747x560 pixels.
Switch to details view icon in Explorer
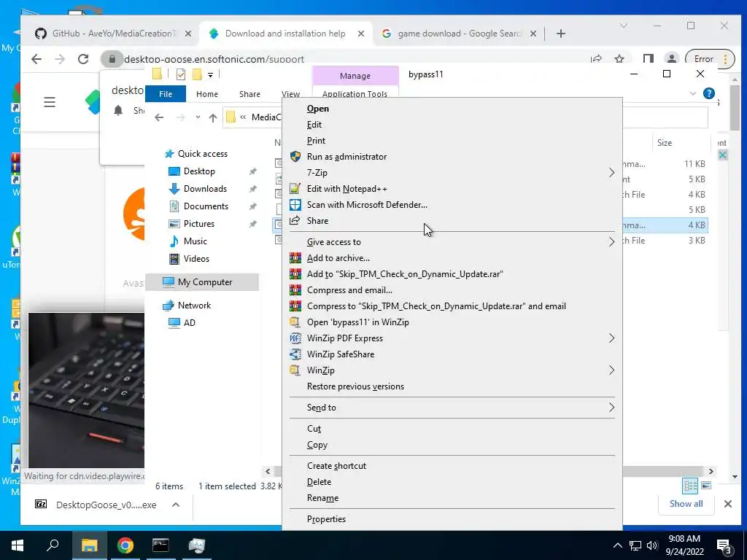690,486
